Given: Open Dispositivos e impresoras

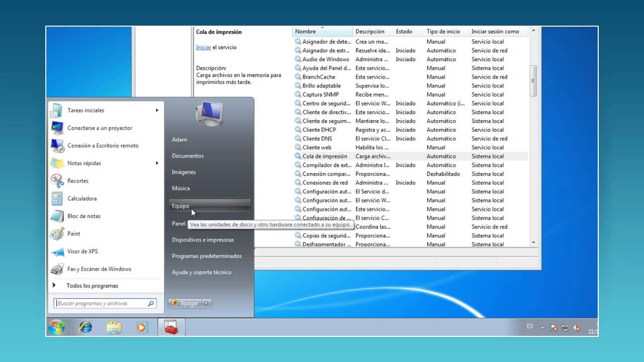Looking at the screenshot, I should tap(203, 240).
